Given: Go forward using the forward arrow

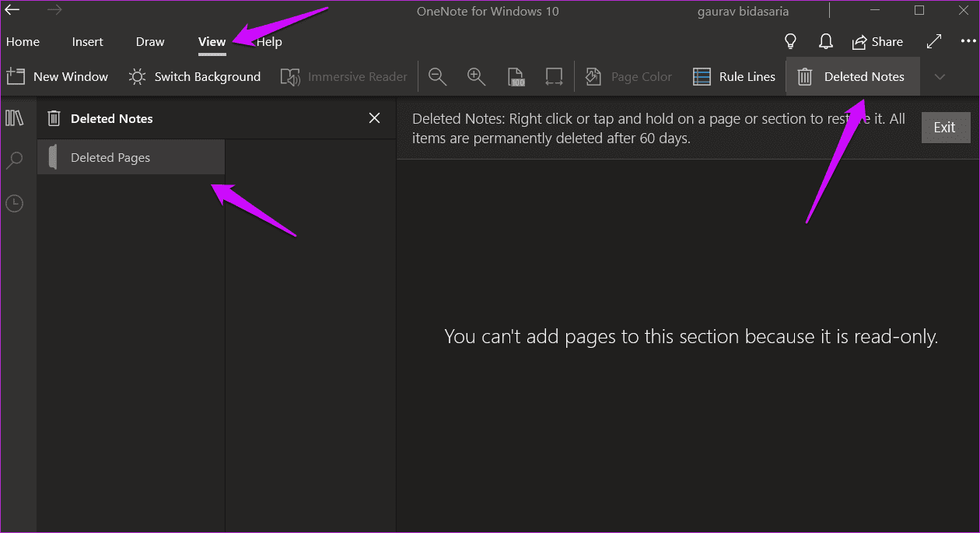Looking at the screenshot, I should pyautogui.click(x=54, y=11).
